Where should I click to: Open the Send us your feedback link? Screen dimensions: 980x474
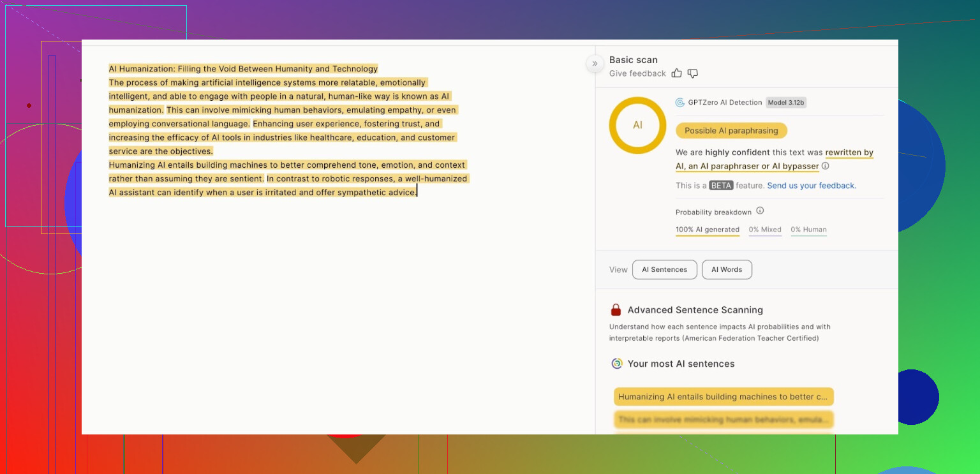[812, 186]
